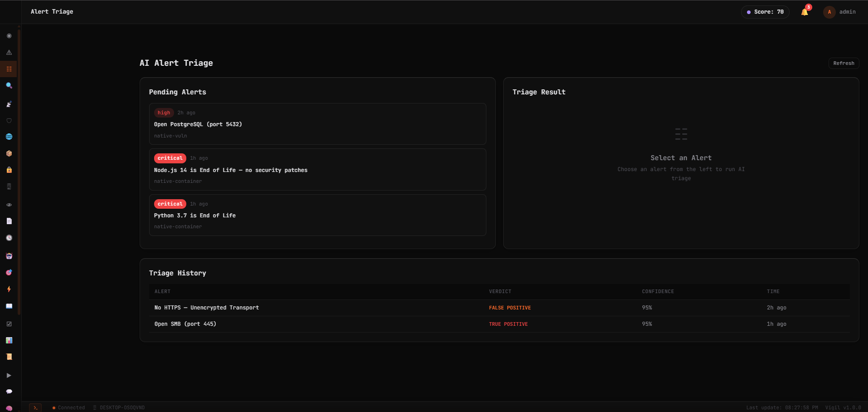This screenshot has height=412, width=868.
Task: Open the circular dashboard icon in sidebar
Action: coord(9,36)
